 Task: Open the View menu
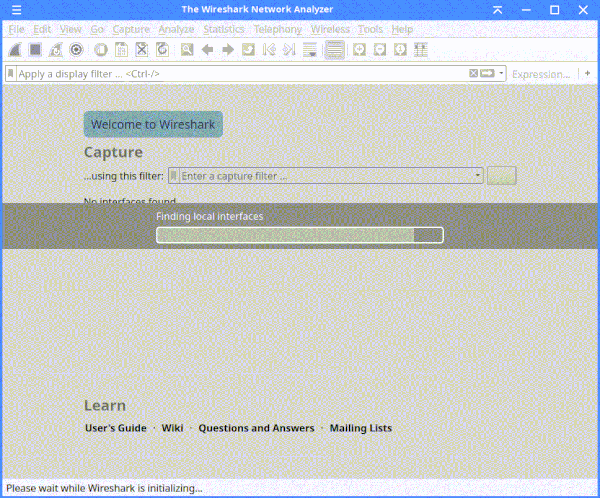[x=70, y=29]
